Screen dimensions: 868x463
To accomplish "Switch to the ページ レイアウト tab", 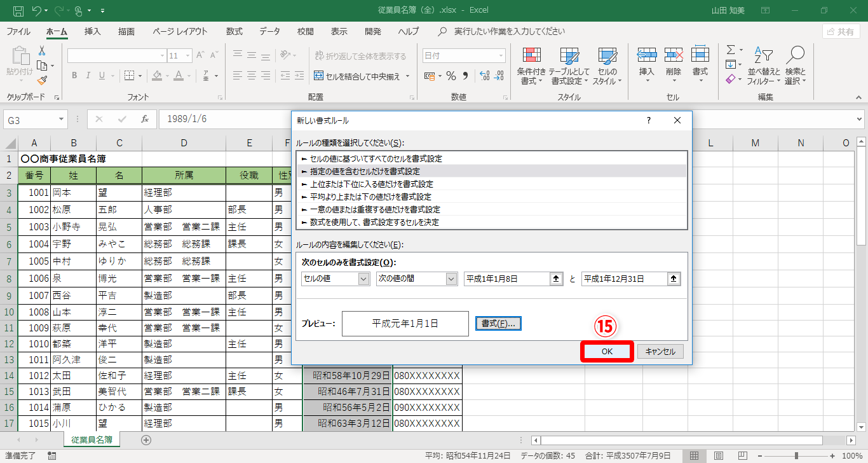I will click(x=180, y=31).
